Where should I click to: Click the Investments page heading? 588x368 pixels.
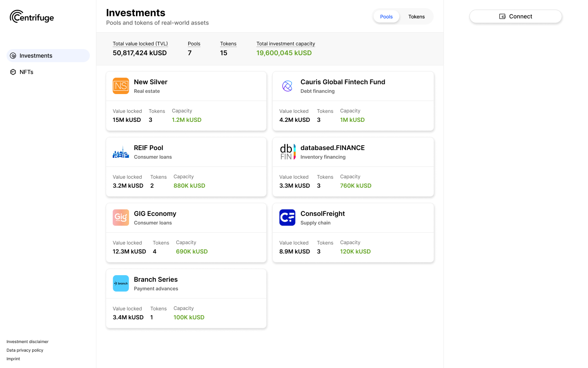point(136,13)
